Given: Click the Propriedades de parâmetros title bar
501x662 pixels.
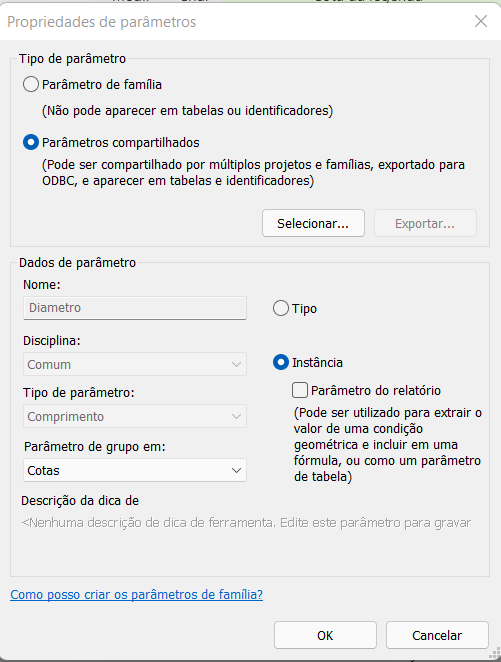Looking at the screenshot, I should pyautogui.click(x=236, y=22).
